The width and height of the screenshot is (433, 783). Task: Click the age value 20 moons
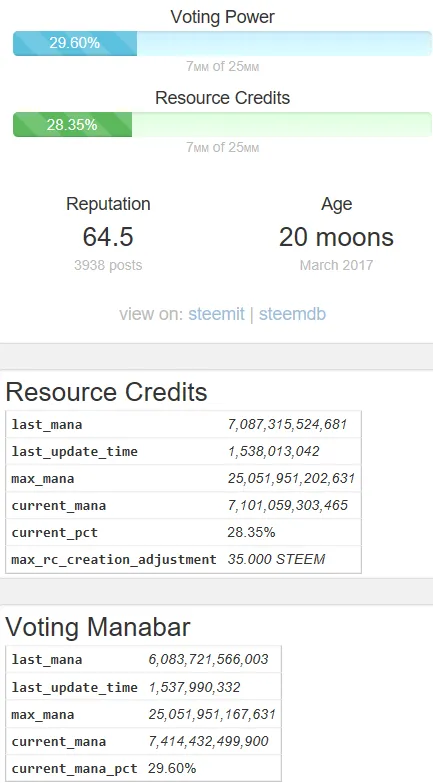(x=336, y=237)
